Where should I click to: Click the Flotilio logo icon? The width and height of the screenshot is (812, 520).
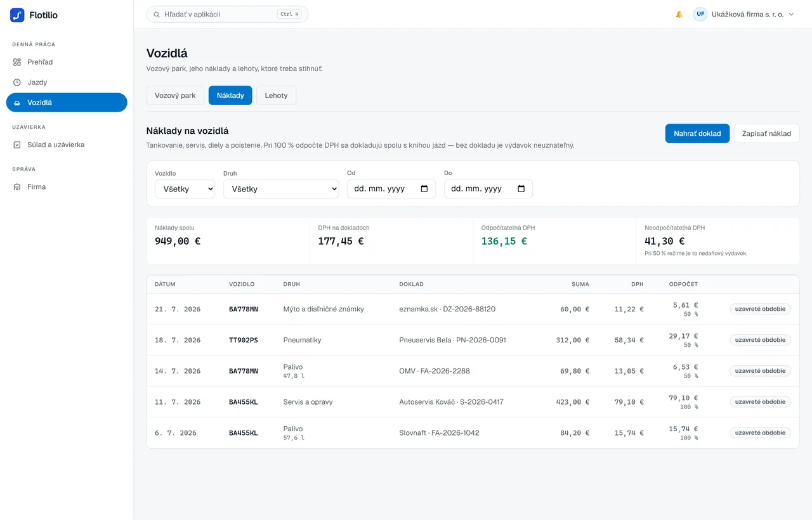17,15
